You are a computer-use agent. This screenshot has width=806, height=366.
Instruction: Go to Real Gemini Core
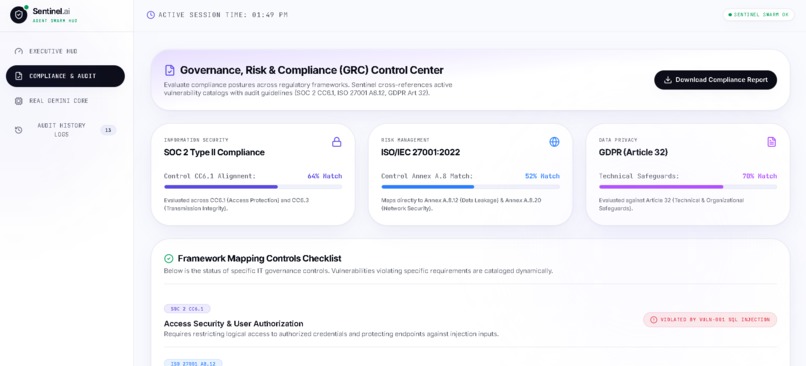click(65, 101)
